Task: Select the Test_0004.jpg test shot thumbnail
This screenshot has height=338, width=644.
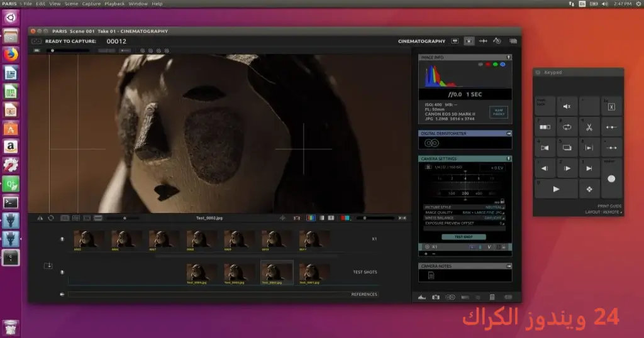Action: click(202, 274)
